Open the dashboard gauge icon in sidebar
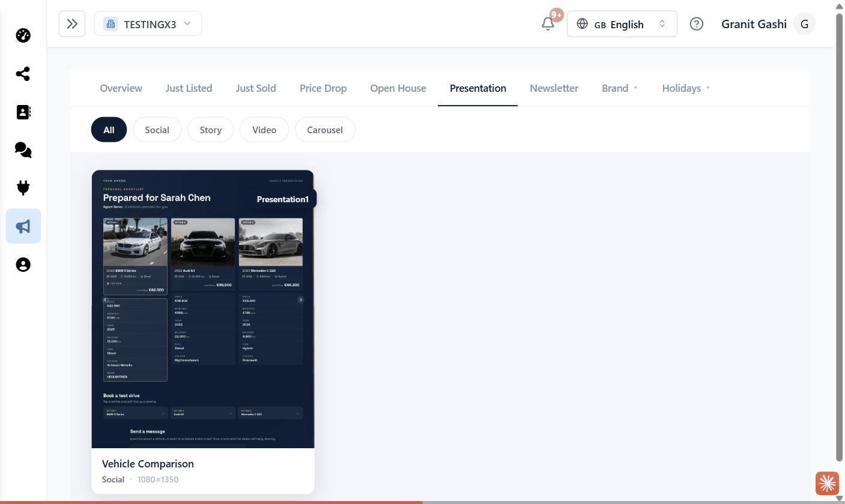The image size is (845, 504). 23,35
